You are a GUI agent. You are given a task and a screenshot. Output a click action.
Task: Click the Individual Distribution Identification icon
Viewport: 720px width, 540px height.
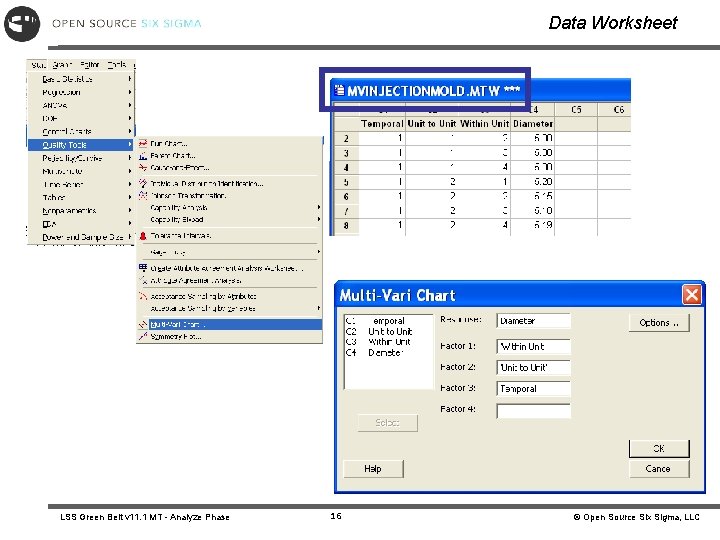point(143,183)
